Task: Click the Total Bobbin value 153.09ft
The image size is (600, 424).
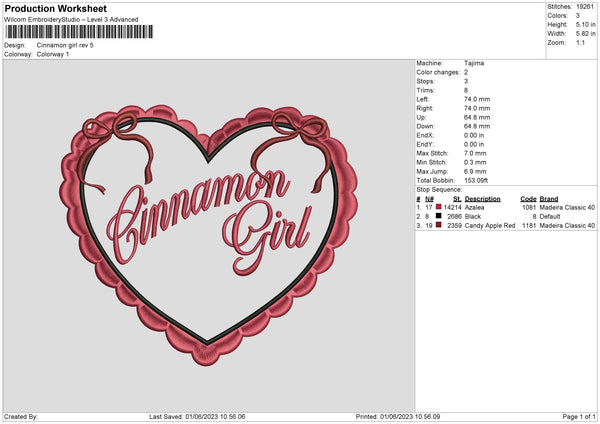Action: 476,181
